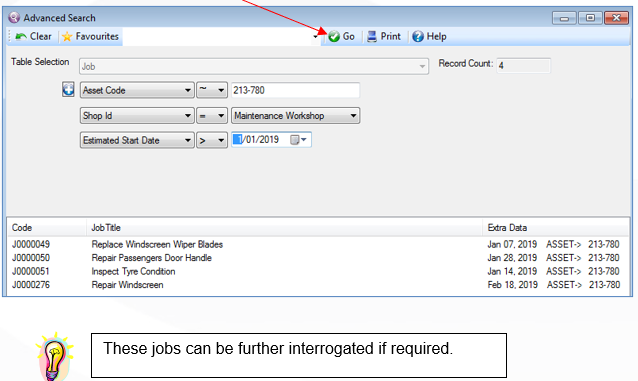
Task: Open the Asset Code field dropdown
Action: click(x=137, y=90)
